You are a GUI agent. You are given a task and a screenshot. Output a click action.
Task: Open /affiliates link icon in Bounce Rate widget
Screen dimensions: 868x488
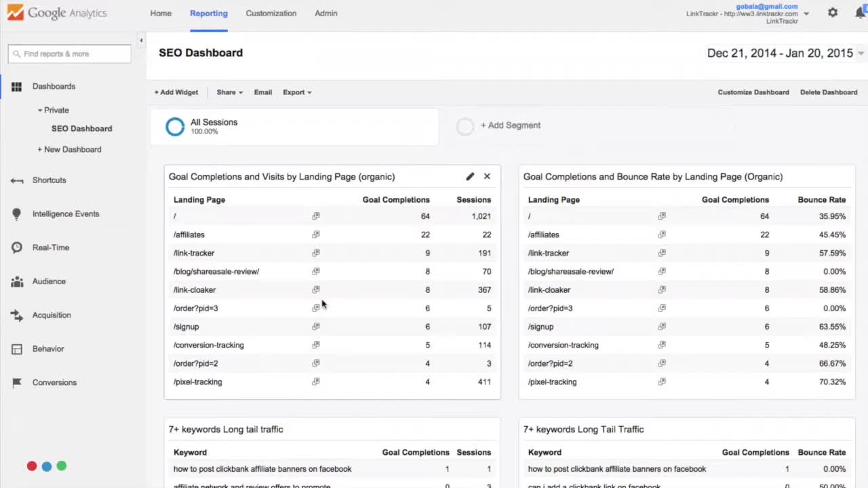(662, 235)
